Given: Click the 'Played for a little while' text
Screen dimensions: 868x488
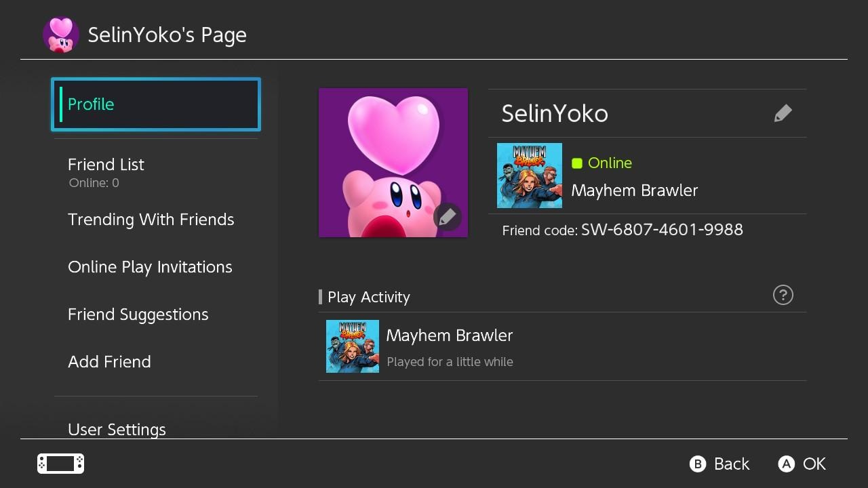Looking at the screenshot, I should 450,362.
